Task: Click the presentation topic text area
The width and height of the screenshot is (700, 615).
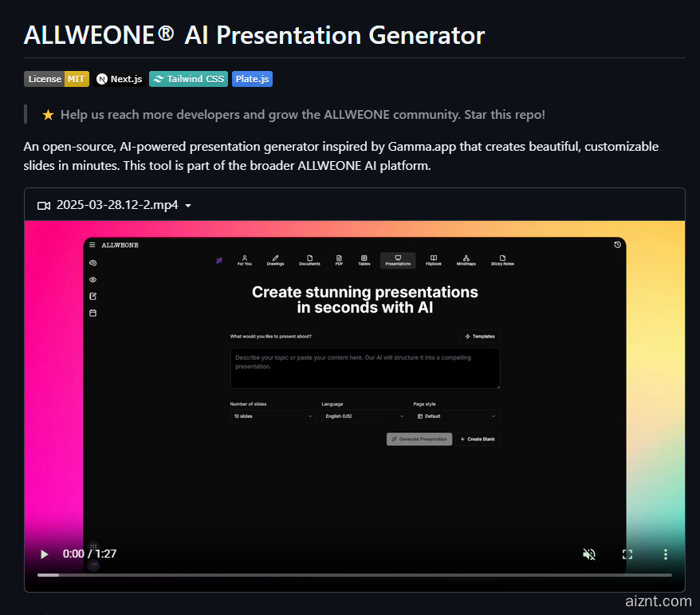Action: (x=365, y=368)
